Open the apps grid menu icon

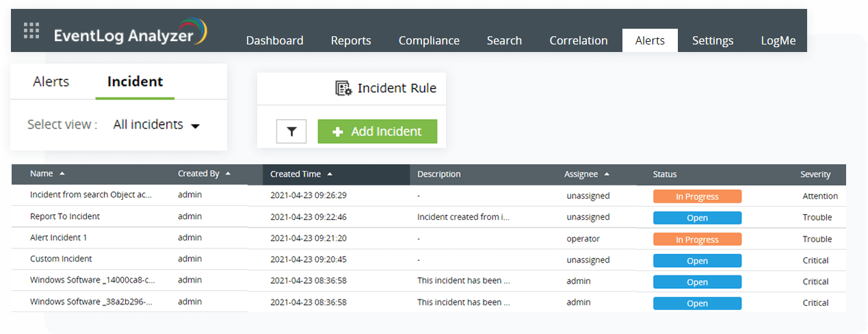[x=31, y=31]
